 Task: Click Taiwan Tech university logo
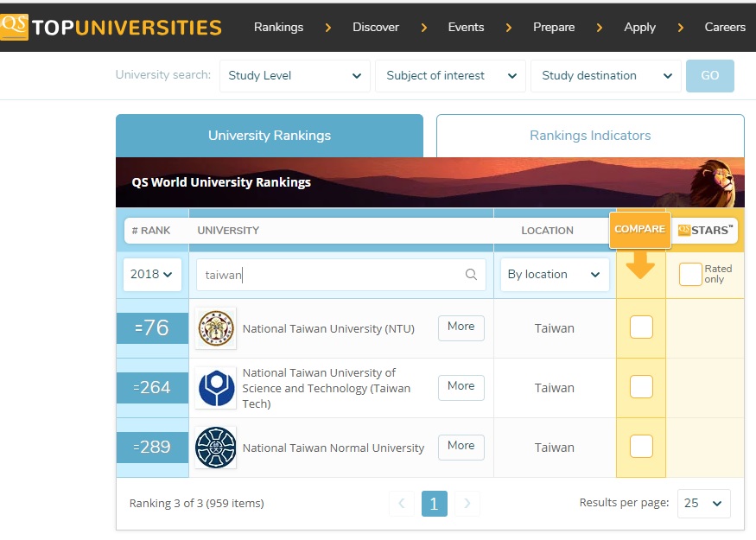click(x=216, y=388)
